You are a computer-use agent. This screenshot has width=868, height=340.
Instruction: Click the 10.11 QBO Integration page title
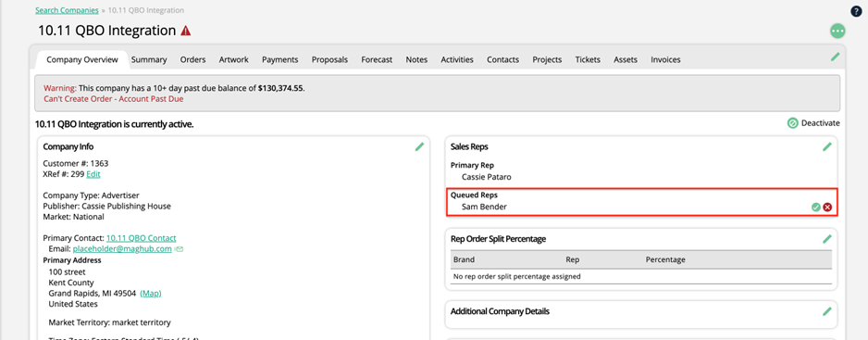coord(106,31)
